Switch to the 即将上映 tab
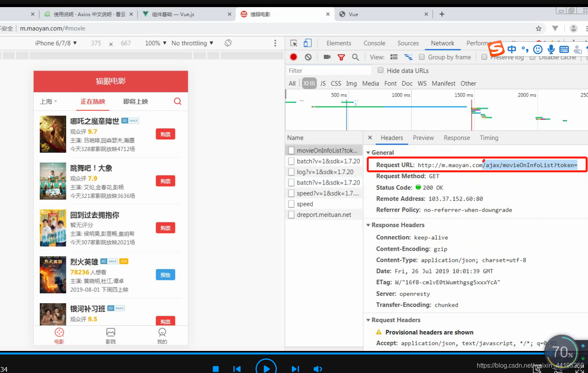588x373 pixels. point(136,101)
